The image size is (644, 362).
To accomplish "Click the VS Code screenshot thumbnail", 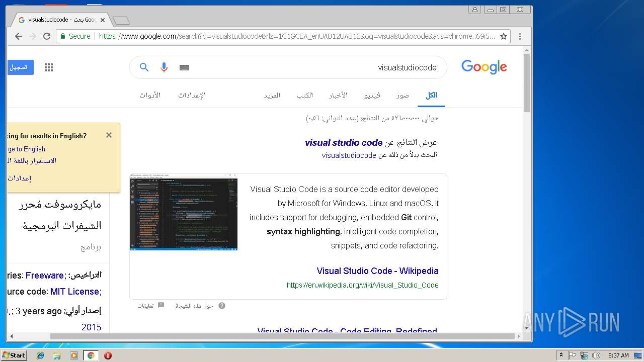I will pyautogui.click(x=184, y=212).
